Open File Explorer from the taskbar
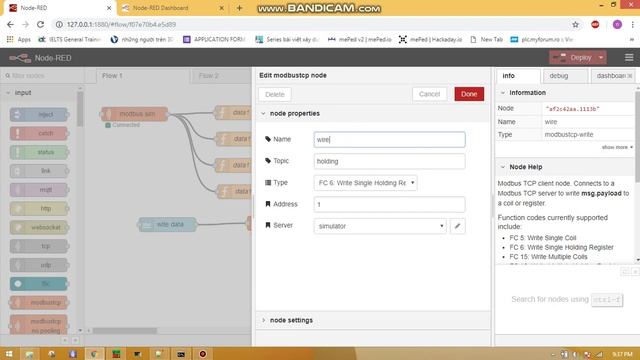The width and height of the screenshot is (640, 360). (x=29, y=354)
